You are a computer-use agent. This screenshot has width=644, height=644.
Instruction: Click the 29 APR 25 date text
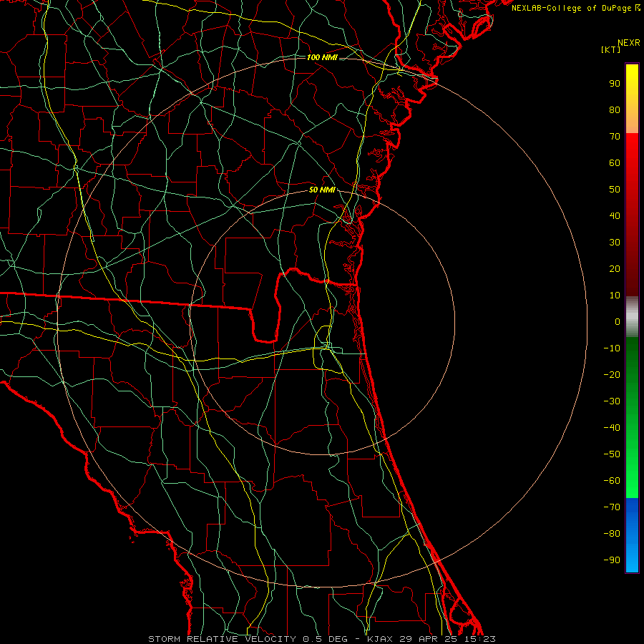[429, 639]
